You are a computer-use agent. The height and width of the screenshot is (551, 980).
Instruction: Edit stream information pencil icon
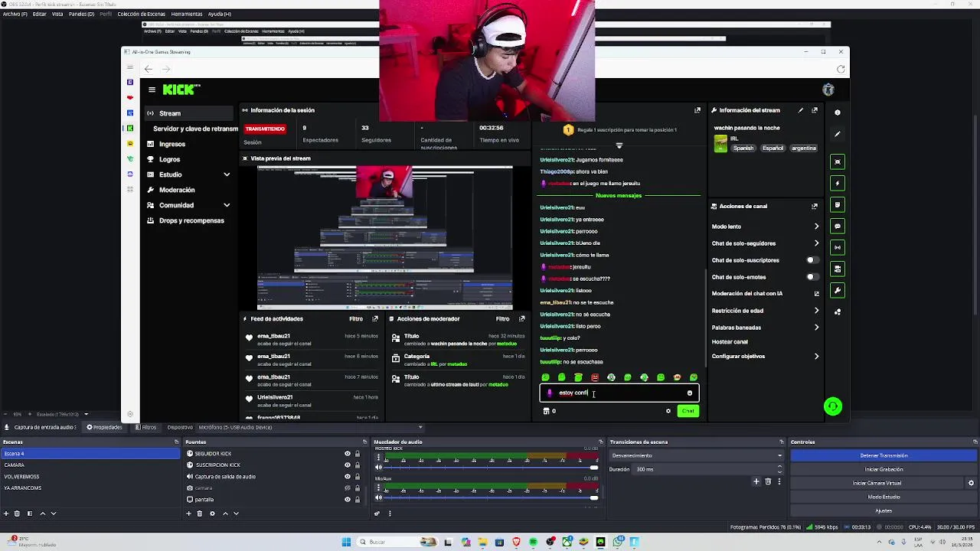pos(801,110)
